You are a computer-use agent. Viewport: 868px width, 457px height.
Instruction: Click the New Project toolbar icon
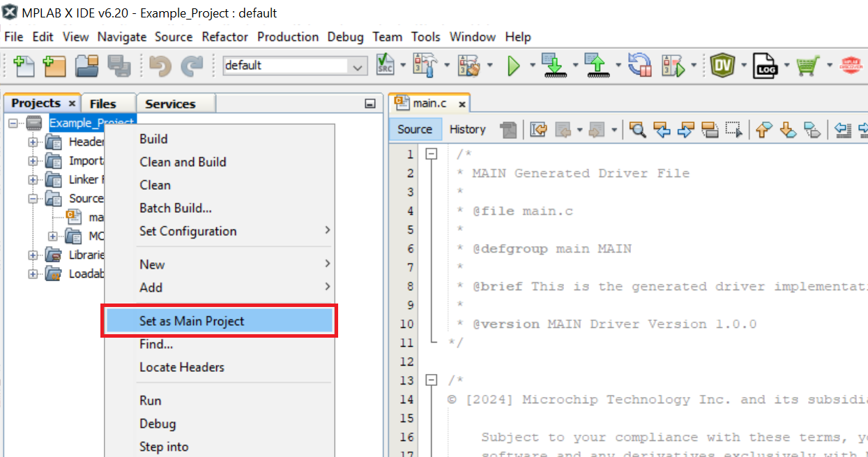coord(54,66)
